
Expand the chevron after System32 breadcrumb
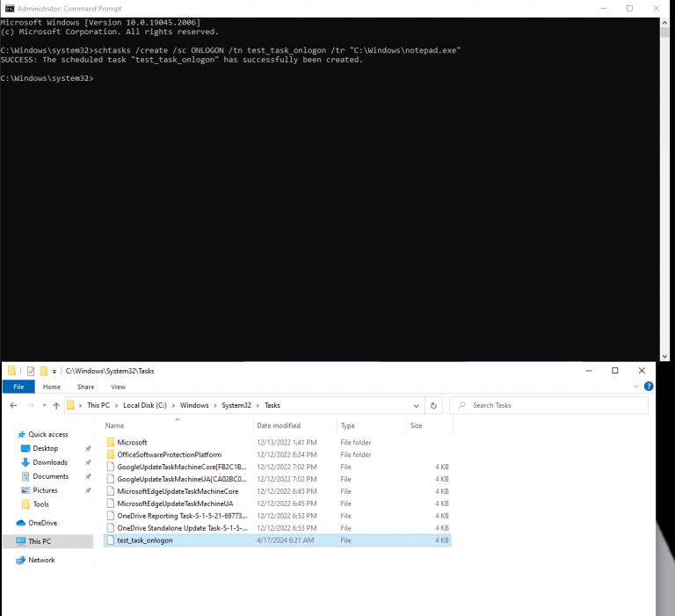[x=258, y=405]
